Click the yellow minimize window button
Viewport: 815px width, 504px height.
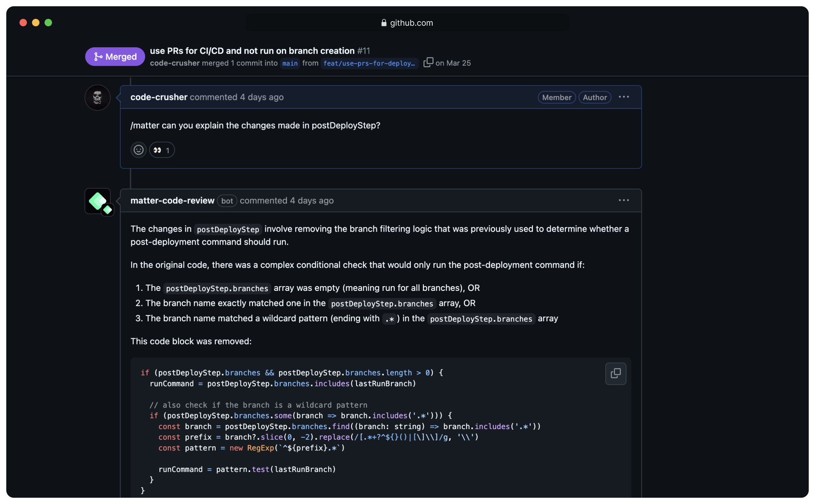pyautogui.click(x=36, y=23)
